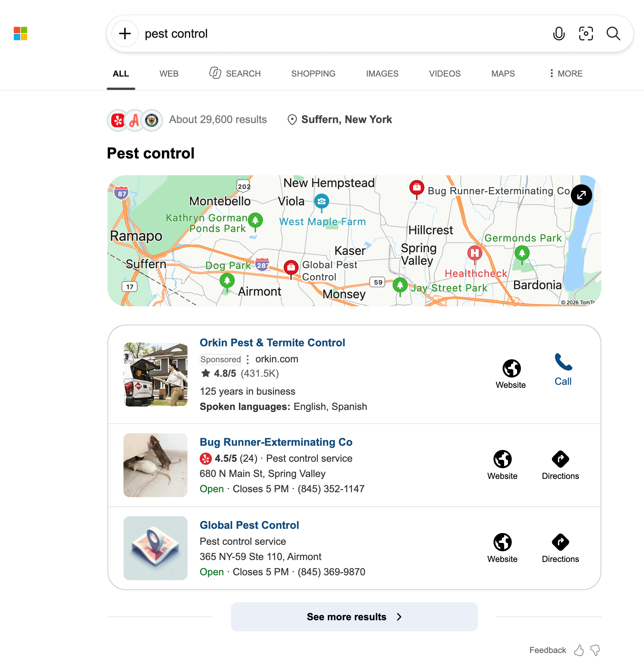Click the source icons next to results count

[135, 120]
